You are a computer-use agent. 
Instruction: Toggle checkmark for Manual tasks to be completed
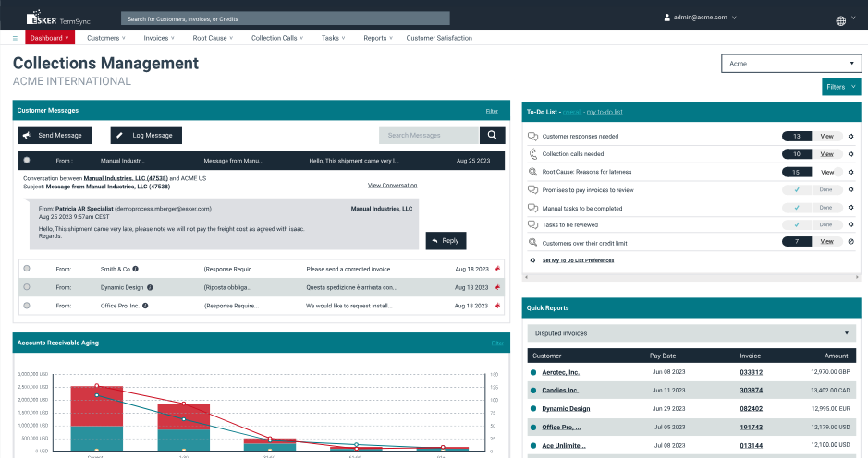[797, 208]
